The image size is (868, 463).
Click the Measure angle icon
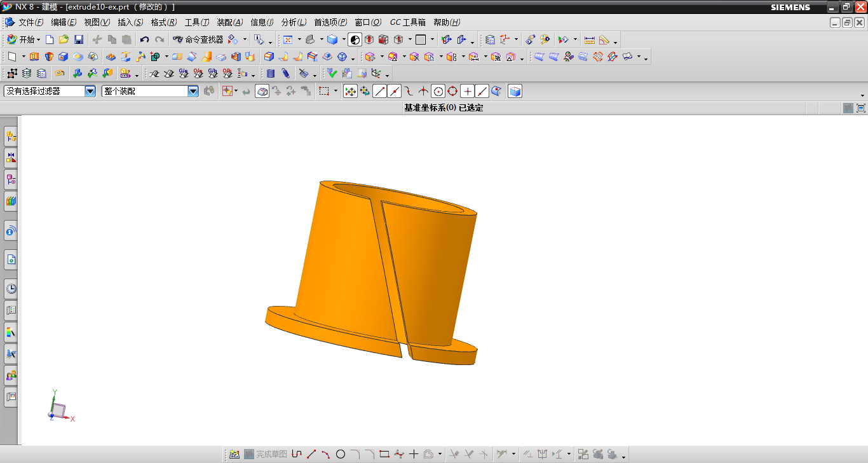coord(604,39)
